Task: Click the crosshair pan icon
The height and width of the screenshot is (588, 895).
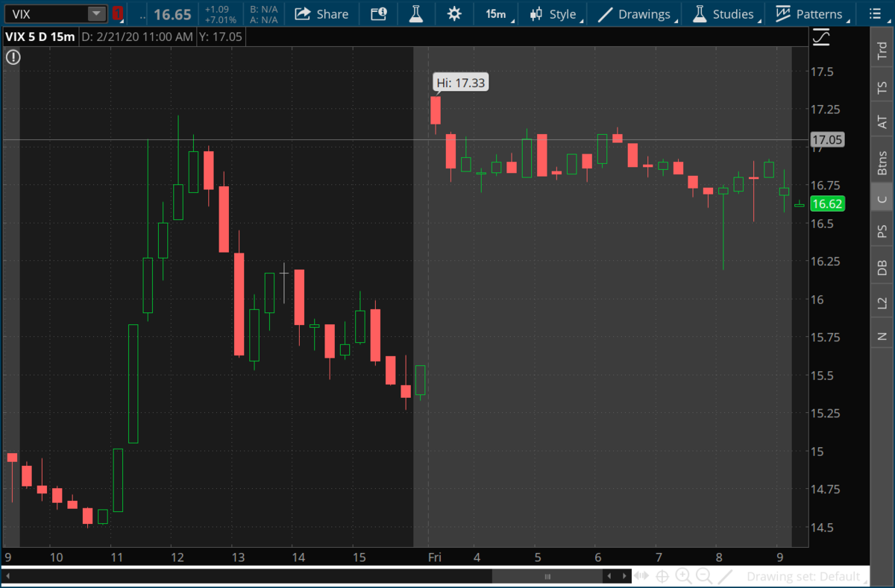Action: (x=662, y=576)
